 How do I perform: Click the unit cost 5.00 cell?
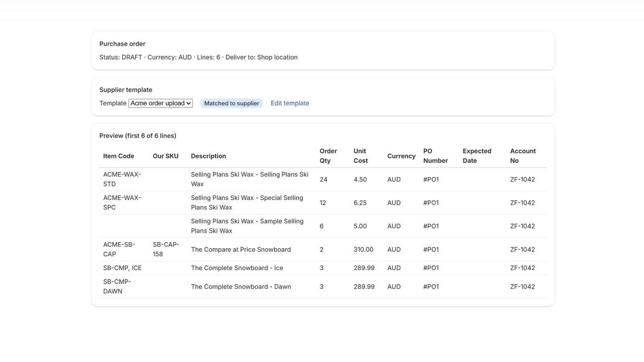tap(360, 226)
